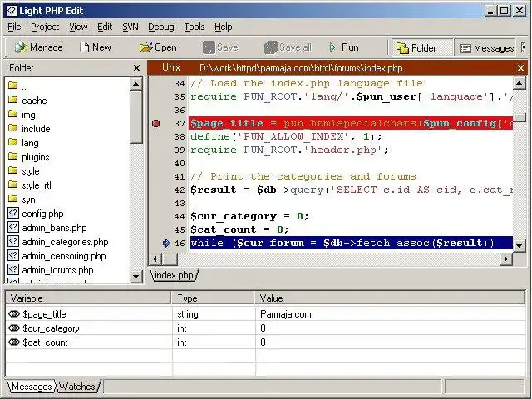Select the style_rtl folder
The image size is (532, 399).
(30, 185)
